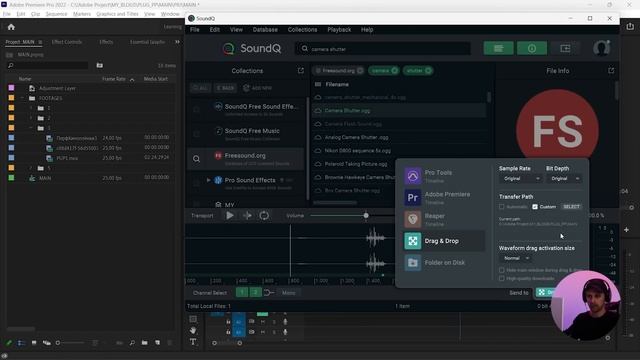Select 'Nikon D800 sequence fix.ogg' file
Viewport: 640px width, 360px height.
pyautogui.click(x=358, y=151)
